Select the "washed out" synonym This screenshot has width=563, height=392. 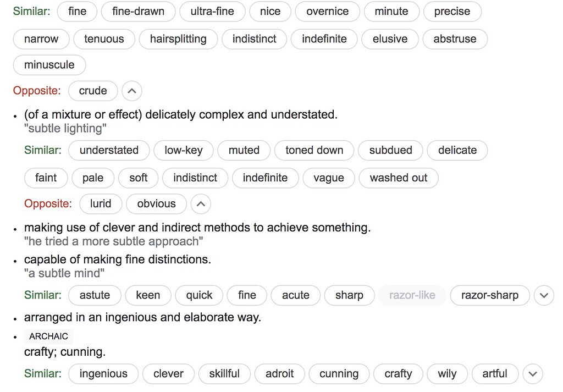(x=398, y=178)
